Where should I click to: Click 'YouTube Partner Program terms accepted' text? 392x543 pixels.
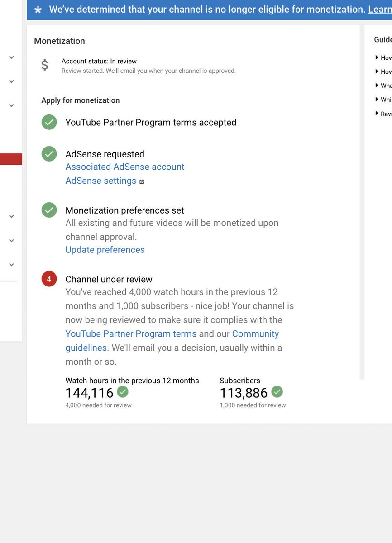coord(151,123)
